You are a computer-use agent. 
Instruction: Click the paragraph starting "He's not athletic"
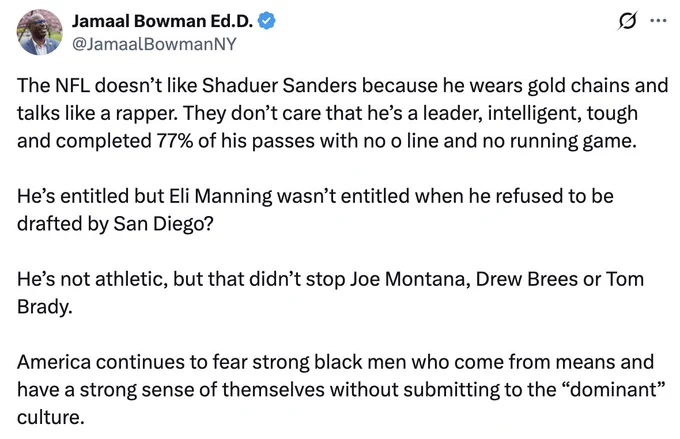330,293
